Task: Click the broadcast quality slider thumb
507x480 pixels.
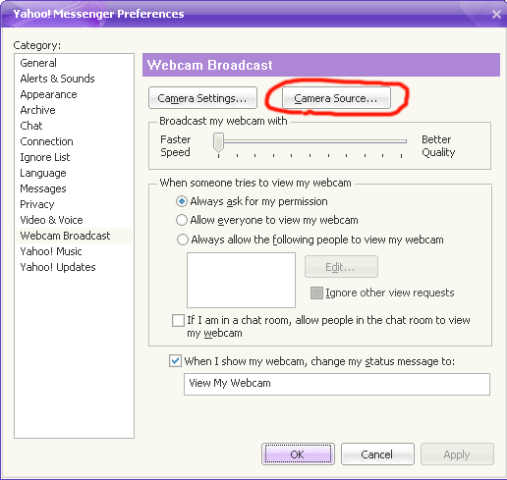Action: click(x=218, y=143)
